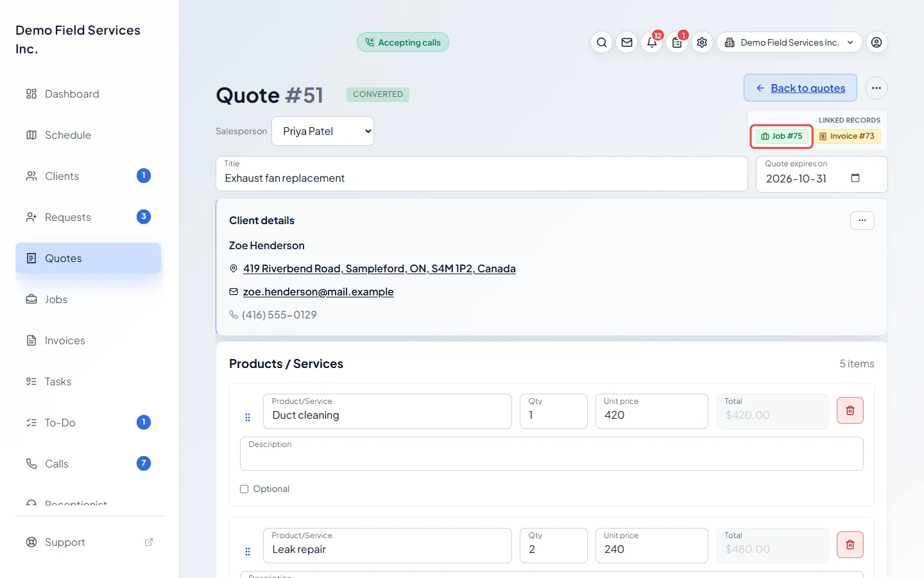Viewport: 924px width, 578px height.
Task: Click the Duct cleaning unit price field
Action: tap(652, 411)
